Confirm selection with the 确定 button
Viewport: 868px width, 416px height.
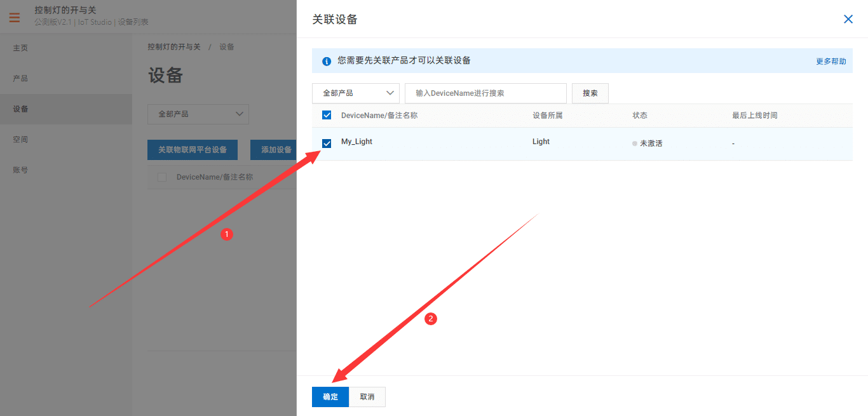pyautogui.click(x=330, y=396)
